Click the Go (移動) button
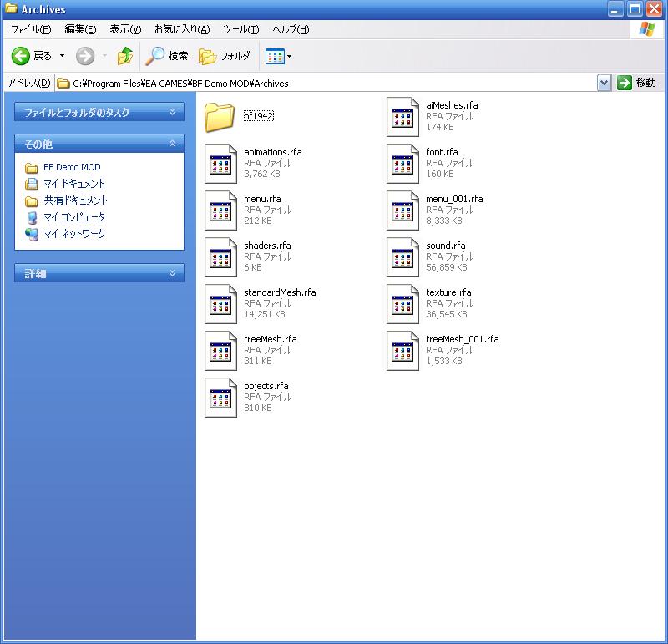This screenshot has width=668, height=644. [636, 83]
